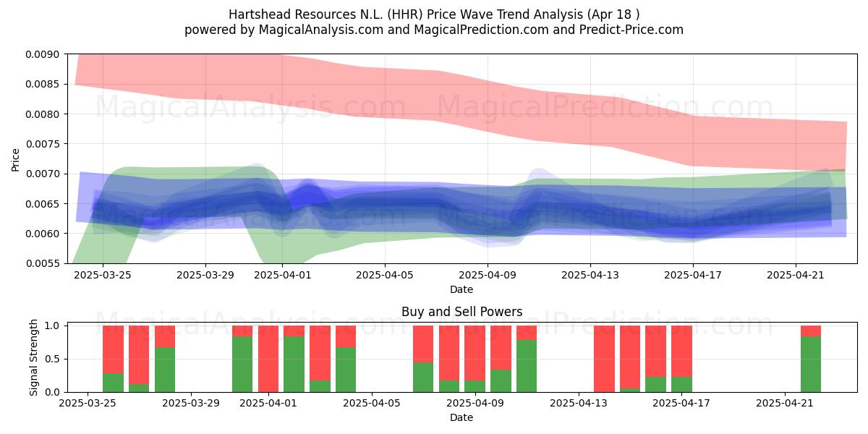
Task: Click the 2025-03-29 tick on the Buy and Sell Powers chart
Action: click(x=191, y=404)
